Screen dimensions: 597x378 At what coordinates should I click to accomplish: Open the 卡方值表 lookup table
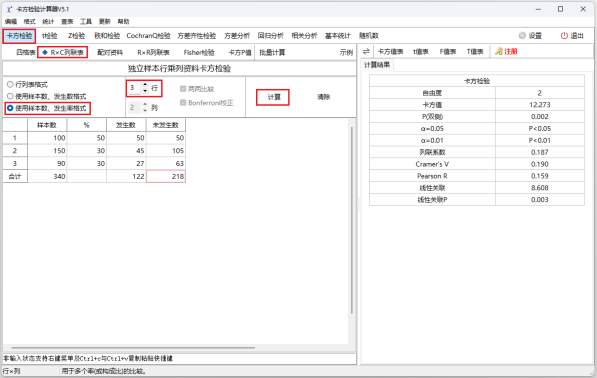point(390,51)
